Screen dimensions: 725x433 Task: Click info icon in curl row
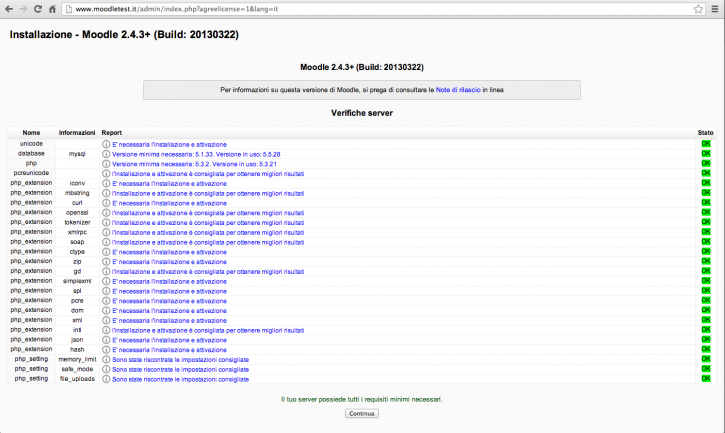pyautogui.click(x=106, y=203)
